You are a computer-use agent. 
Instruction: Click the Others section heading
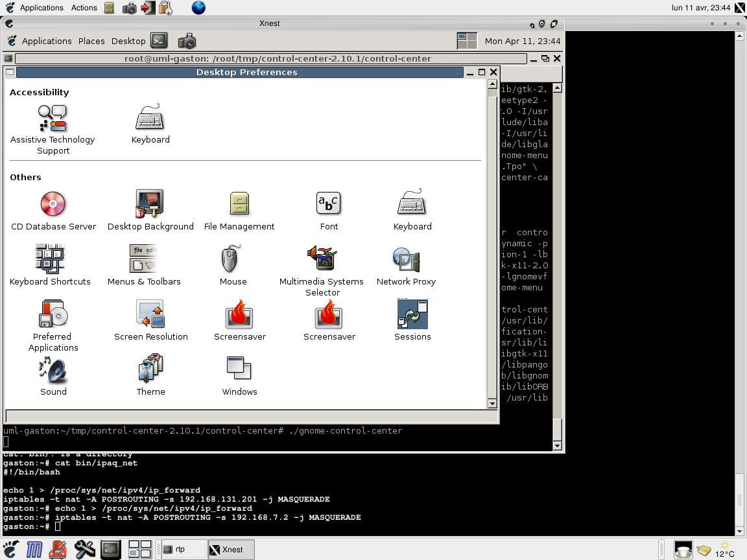pyautogui.click(x=26, y=177)
